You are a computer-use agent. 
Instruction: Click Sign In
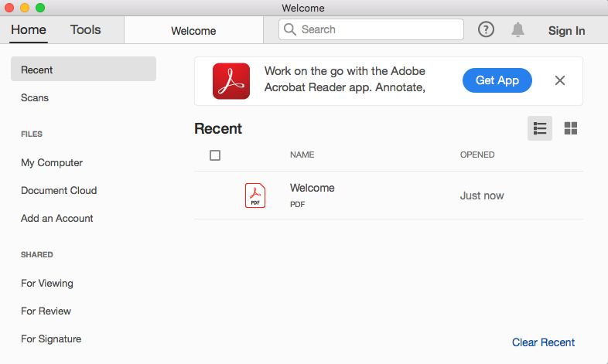click(566, 31)
